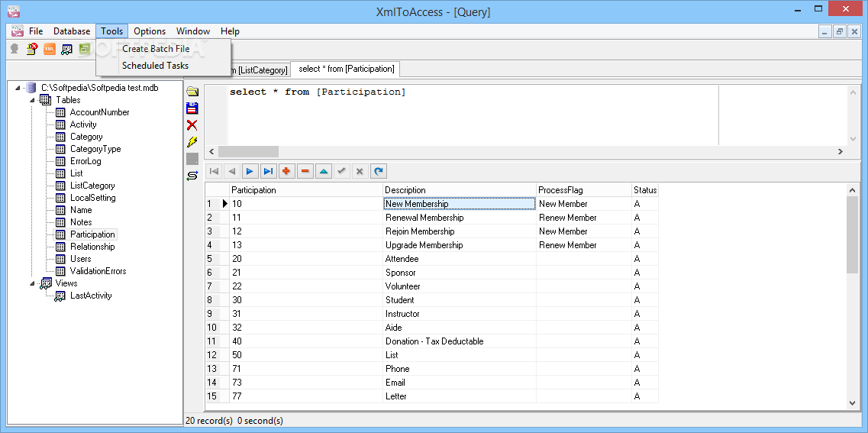Open the File menu
868x433 pixels.
coord(36,31)
